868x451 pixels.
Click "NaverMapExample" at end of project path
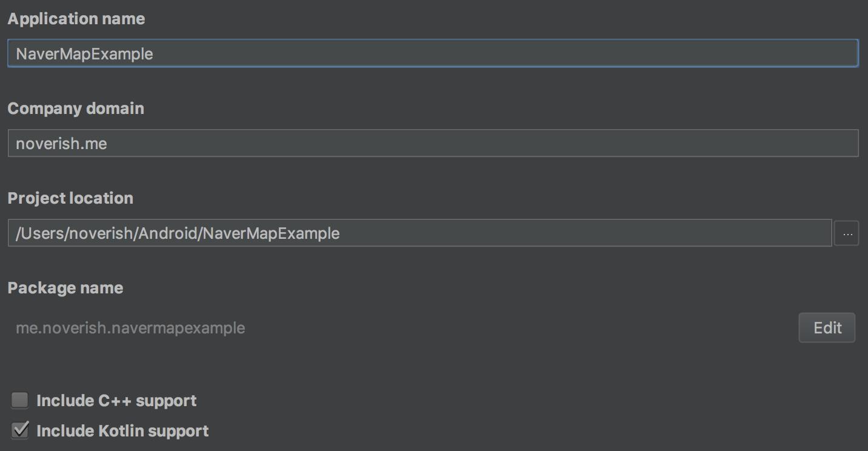(271, 233)
